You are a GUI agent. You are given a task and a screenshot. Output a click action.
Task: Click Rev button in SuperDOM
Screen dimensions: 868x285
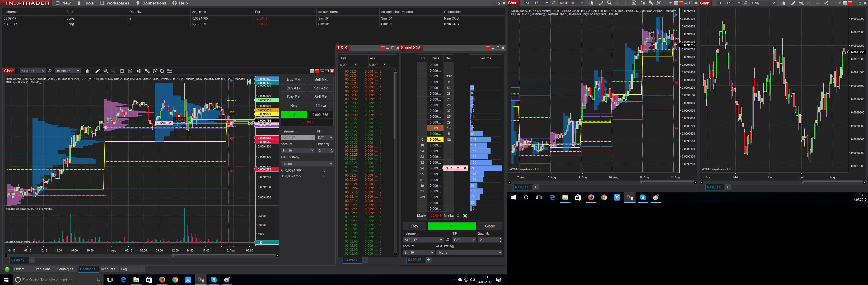[x=414, y=226]
